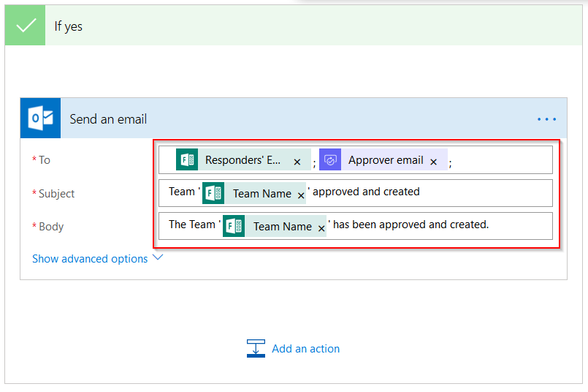This screenshot has height=392, width=588.
Task: Click the Forms icon in the Subject field
Action: [213, 193]
